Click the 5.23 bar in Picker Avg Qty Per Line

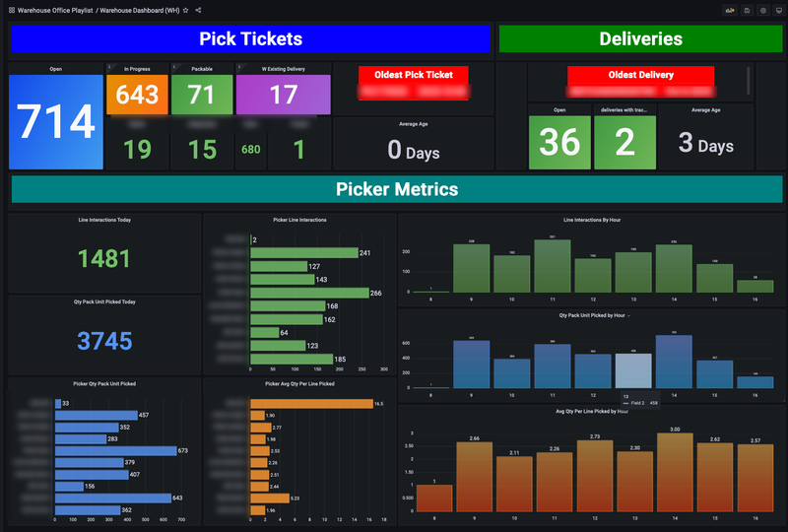click(x=270, y=498)
